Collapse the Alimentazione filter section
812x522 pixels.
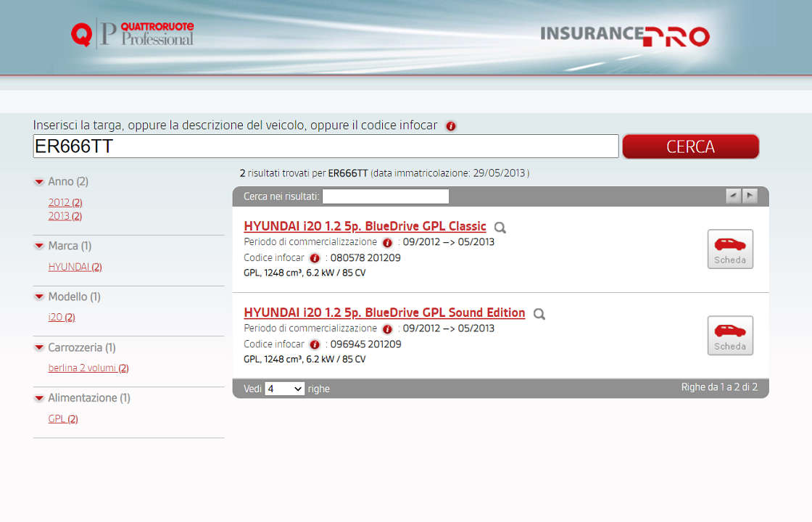pyautogui.click(x=39, y=398)
